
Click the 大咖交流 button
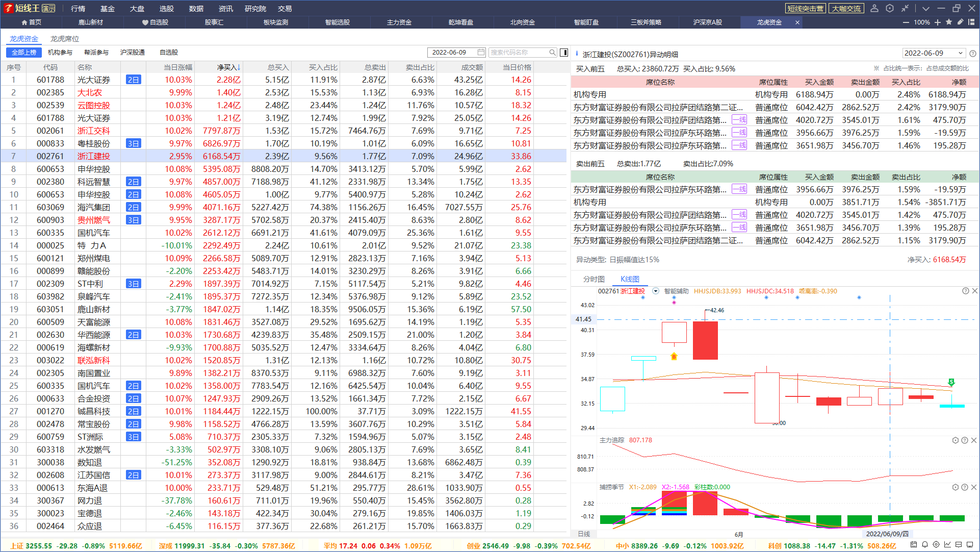coord(846,9)
